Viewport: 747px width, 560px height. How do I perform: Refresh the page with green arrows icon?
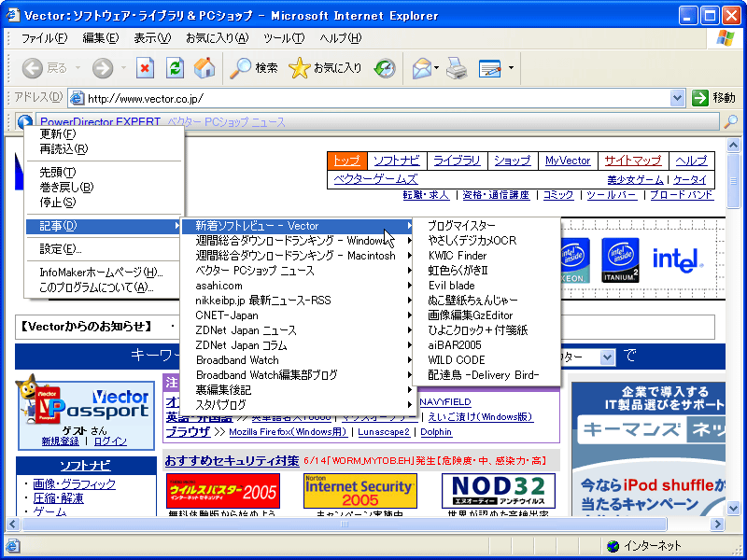(x=175, y=68)
